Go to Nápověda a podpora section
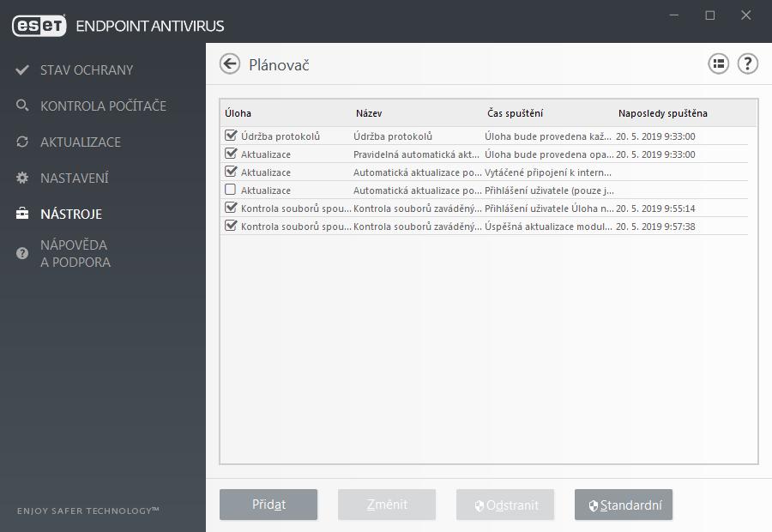Screen dimensions: 772x532 coord(75,253)
